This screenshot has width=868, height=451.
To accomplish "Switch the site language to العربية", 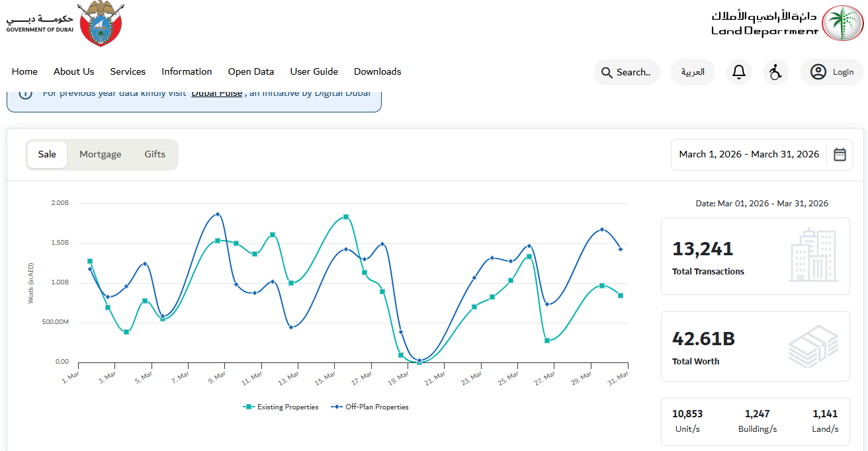I will pos(693,72).
